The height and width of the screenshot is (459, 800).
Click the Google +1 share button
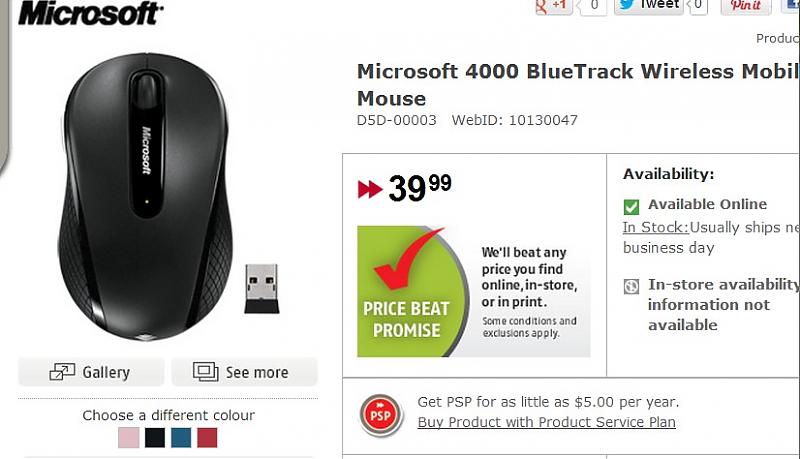click(553, 6)
